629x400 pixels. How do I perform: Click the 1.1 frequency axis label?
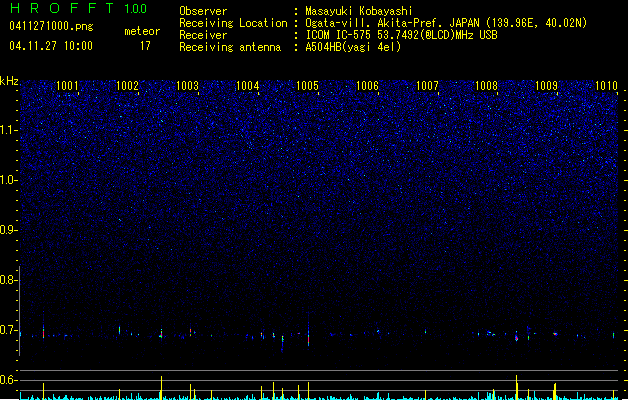8,130
